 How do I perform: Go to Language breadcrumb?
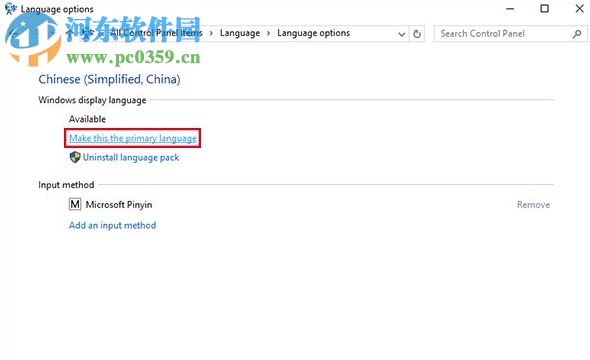(x=240, y=33)
